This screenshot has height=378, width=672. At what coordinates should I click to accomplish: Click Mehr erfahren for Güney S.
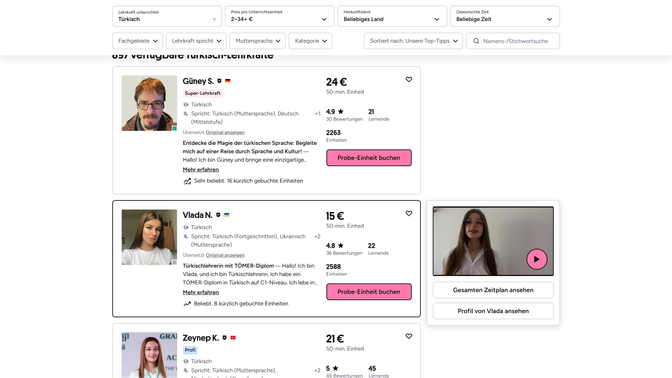pos(201,170)
